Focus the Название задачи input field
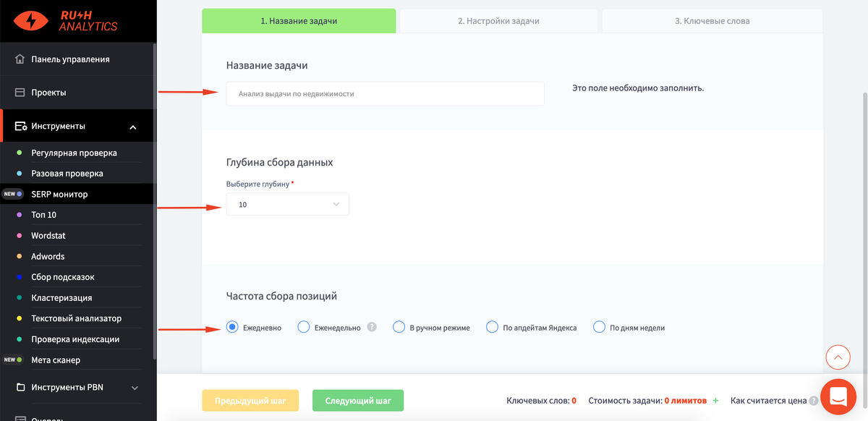 pos(385,94)
